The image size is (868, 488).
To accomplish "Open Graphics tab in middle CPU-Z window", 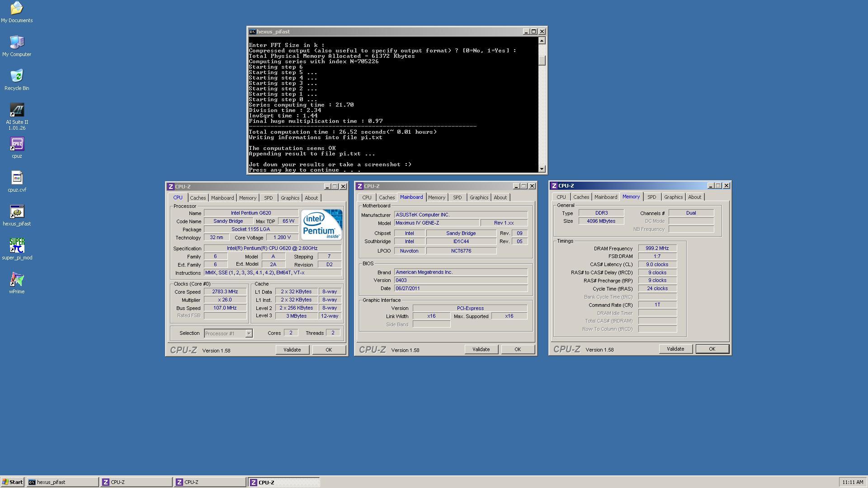I will pyautogui.click(x=479, y=197).
